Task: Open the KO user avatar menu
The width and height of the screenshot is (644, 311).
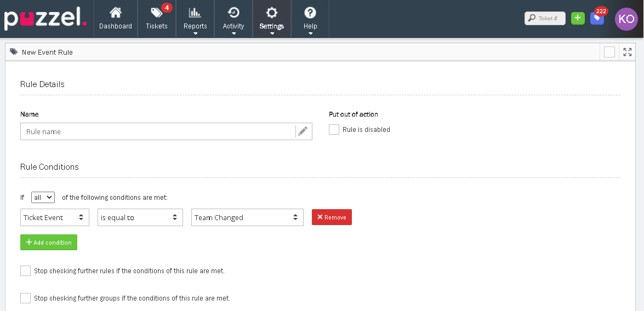Action: [x=626, y=19]
